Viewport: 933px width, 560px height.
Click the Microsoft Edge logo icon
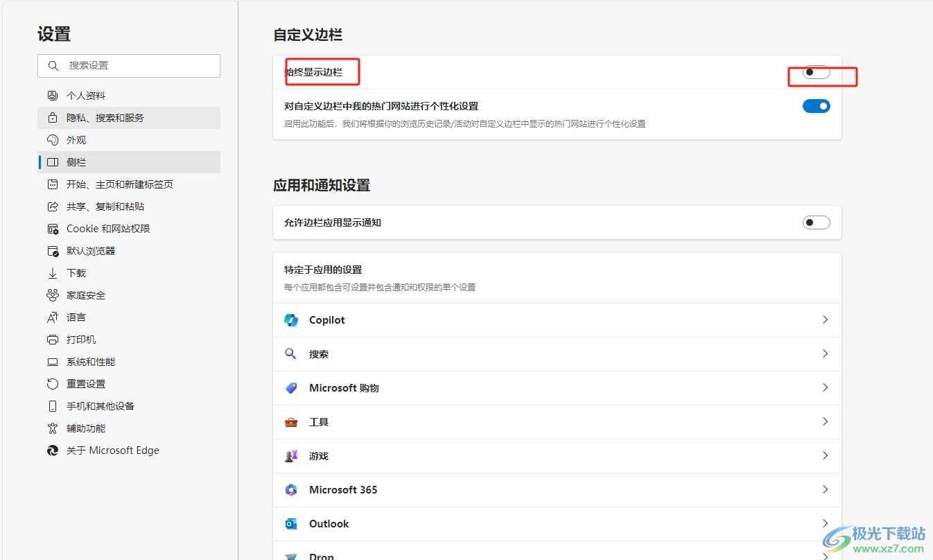52,450
